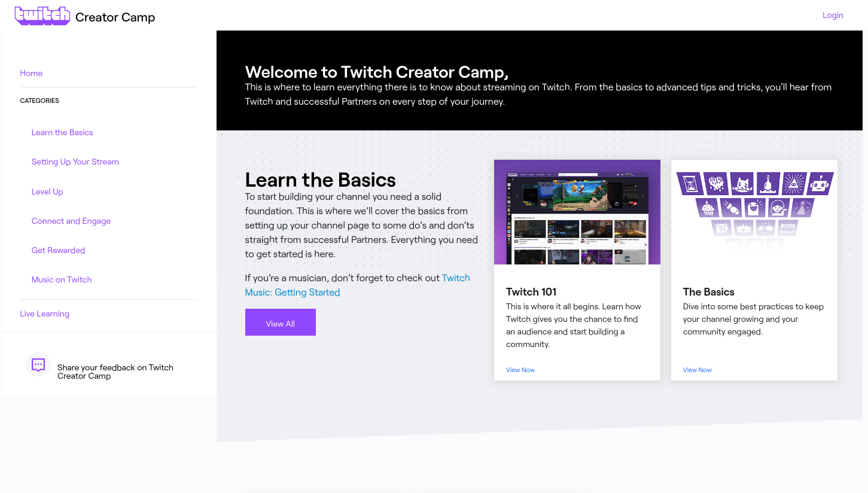Image resolution: width=868 pixels, height=493 pixels.
Task: Click The Basics emotes thumbnail
Action: pyautogui.click(x=754, y=212)
